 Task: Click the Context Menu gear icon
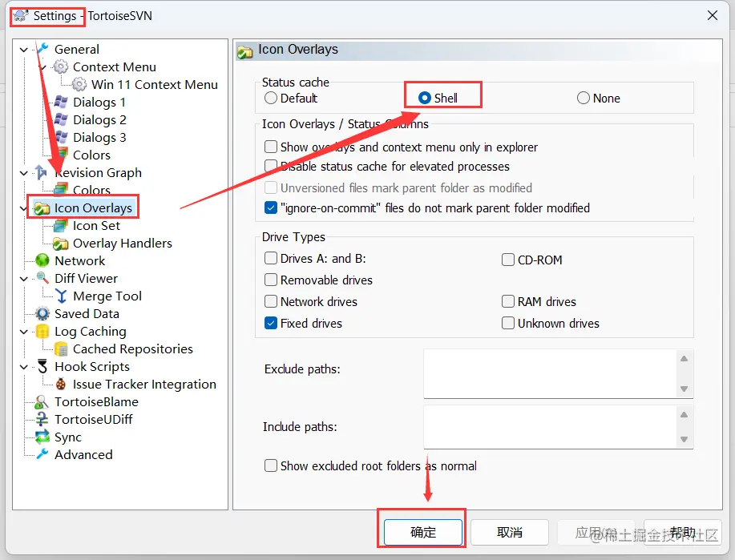coord(61,66)
